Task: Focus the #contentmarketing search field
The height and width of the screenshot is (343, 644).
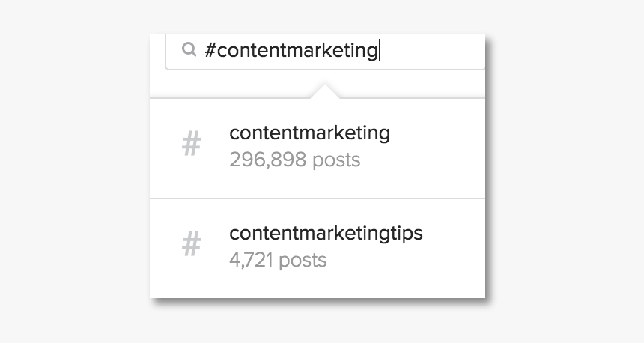Action: [325, 52]
